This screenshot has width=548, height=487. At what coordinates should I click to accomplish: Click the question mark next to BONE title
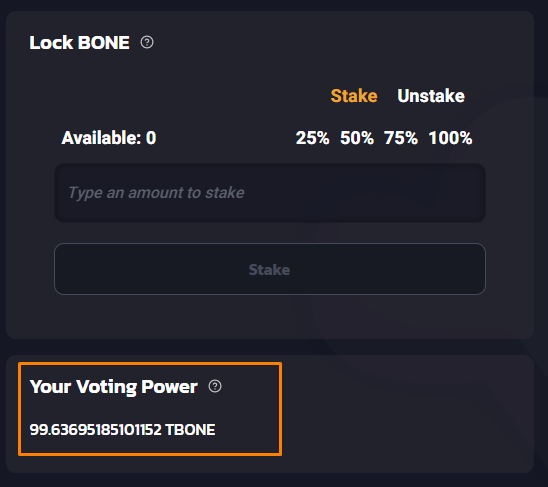coord(147,42)
